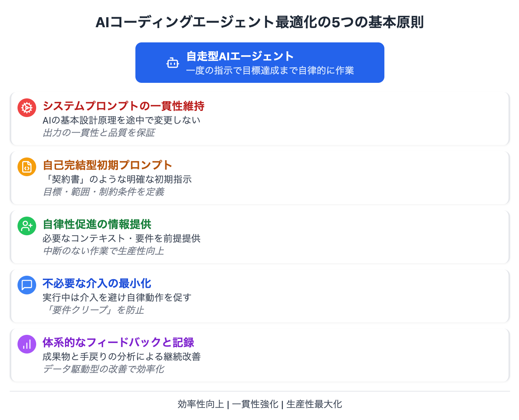
Task: Click the purple bar chart icon
Action: 27,344
